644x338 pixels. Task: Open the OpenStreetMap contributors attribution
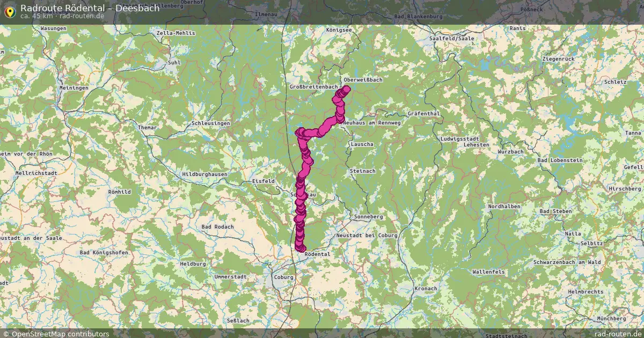[56, 334]
